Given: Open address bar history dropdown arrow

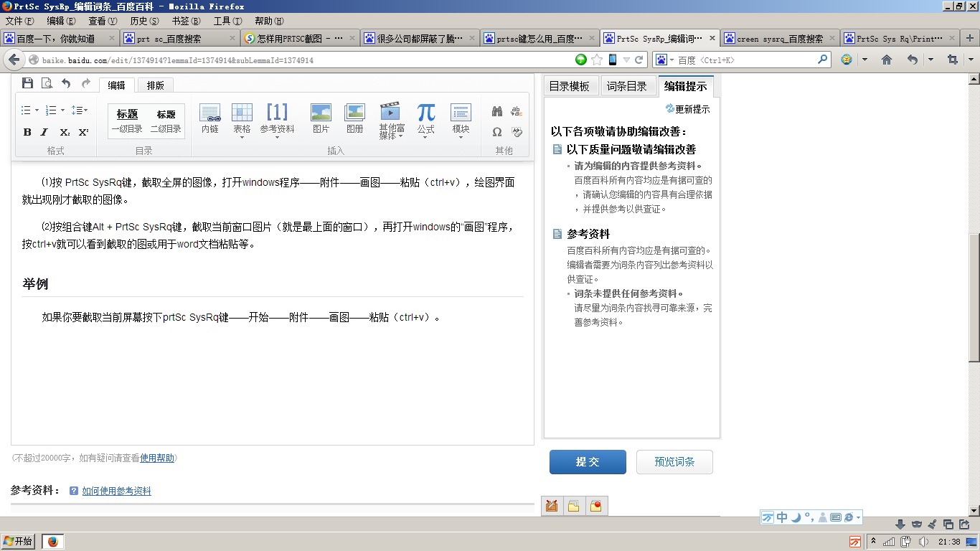Looking at the screenshot, I should point(626,60).
